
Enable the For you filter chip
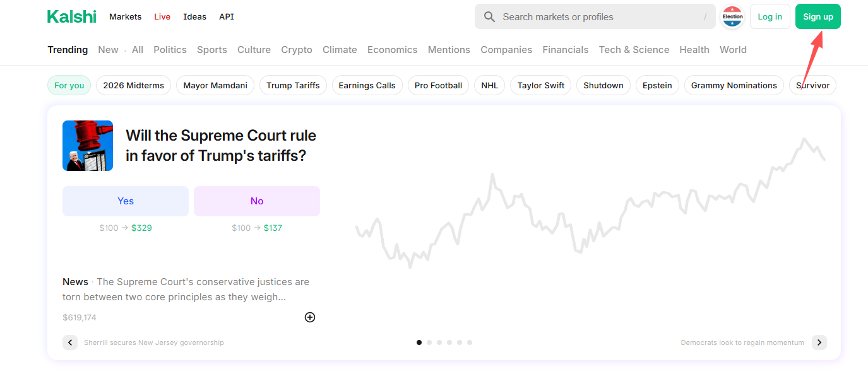pyautogui.click(x=69, y=85)
